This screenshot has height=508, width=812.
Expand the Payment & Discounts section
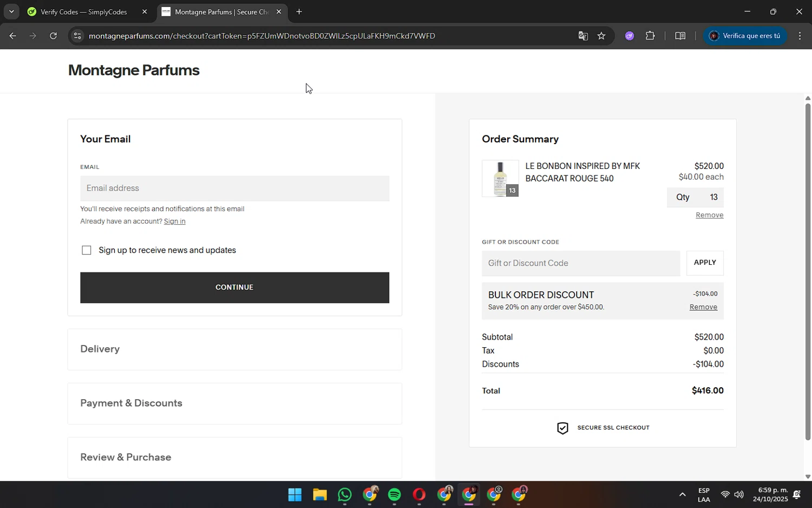(234, 403)
